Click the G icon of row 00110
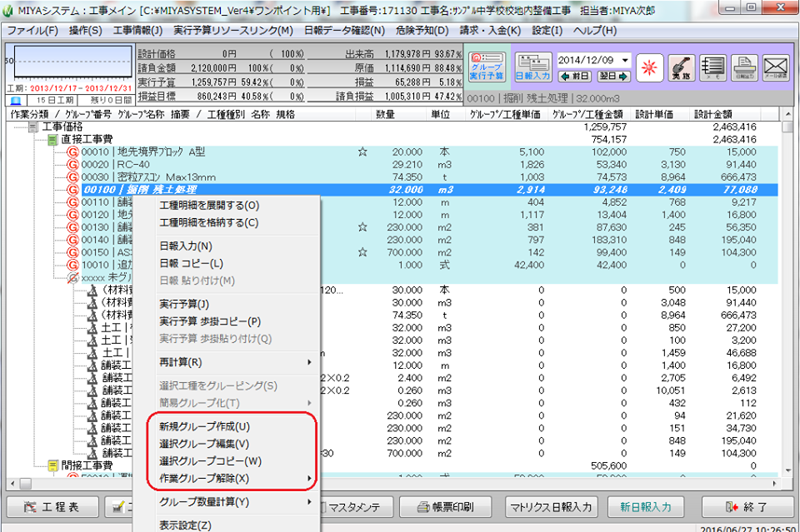The image size is (800, 532). tap(73, 202)
